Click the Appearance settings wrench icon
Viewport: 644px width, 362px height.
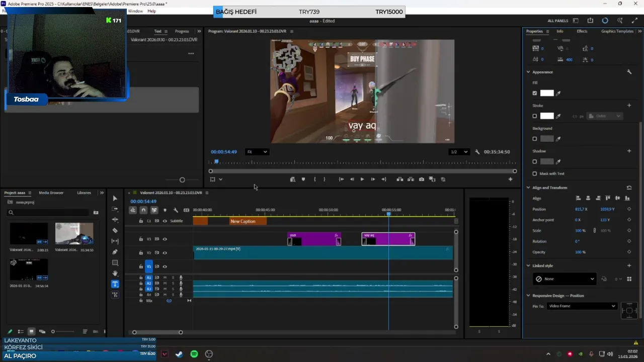629,72
